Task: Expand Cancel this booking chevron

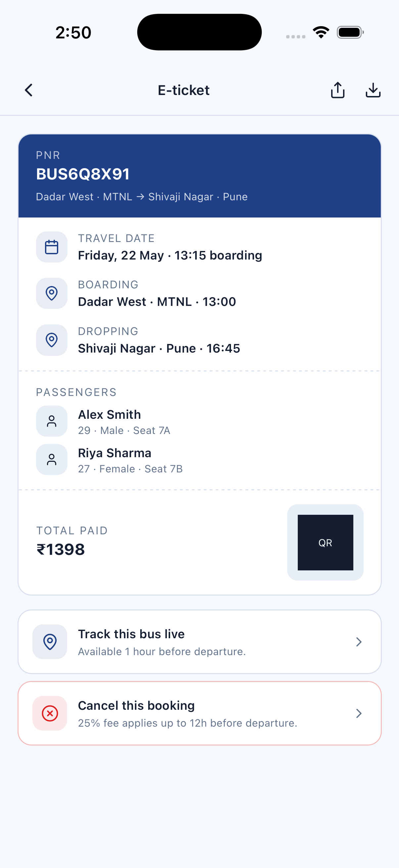Action: (359, 713)
